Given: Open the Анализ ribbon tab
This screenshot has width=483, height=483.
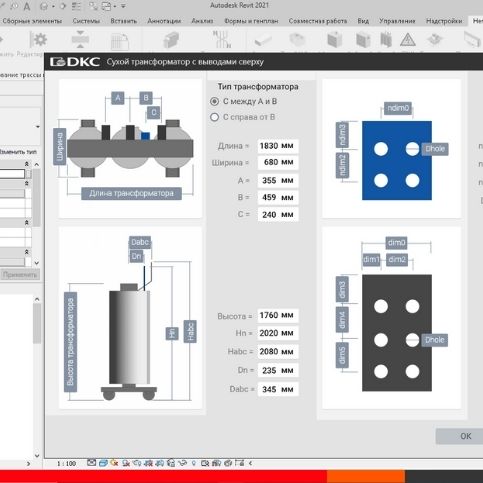Looking at the screenshot, I should (x=202, y=21).
